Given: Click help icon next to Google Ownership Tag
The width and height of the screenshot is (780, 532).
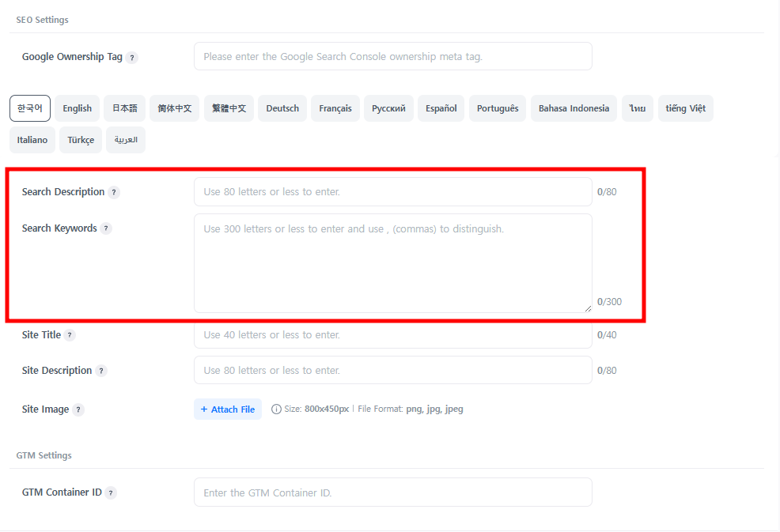Looking at the screenshot, I should tap(132, 58).
